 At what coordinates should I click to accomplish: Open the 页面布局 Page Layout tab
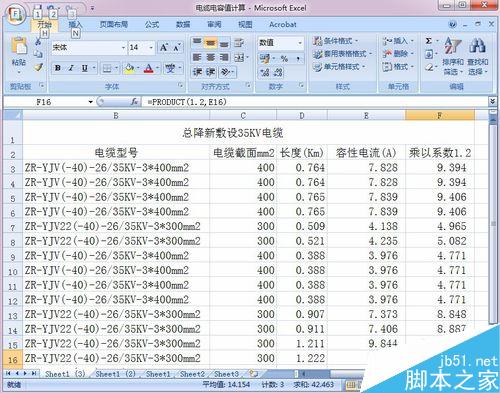click(x=114, y=24)
